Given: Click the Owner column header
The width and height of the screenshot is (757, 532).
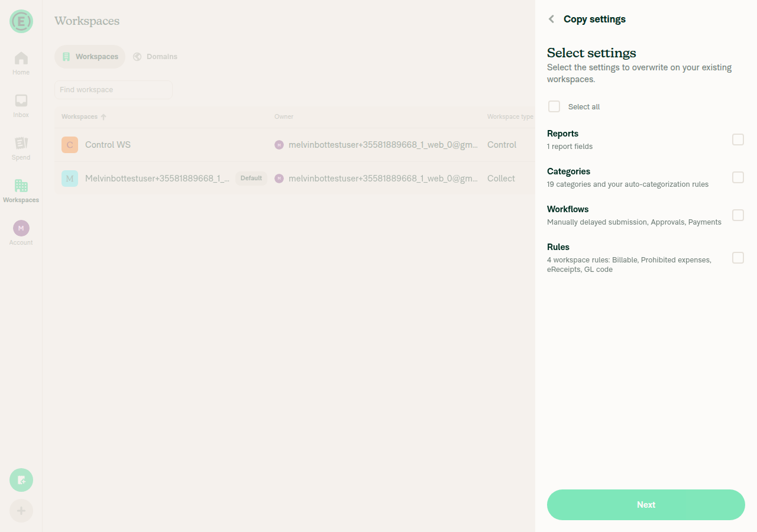Looking at the screenshot, I should [284, 117].
